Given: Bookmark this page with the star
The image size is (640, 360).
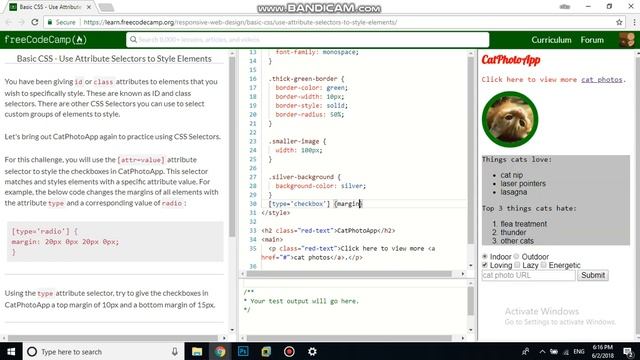Looking at the screenshot, I should (619, 22).
